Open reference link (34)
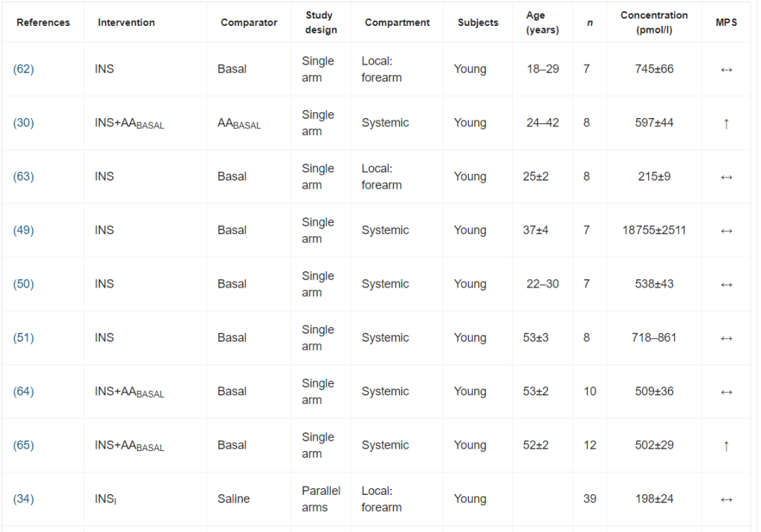This screenshot has height=532, width=761. pyautogui.click(x=24, y=499)
